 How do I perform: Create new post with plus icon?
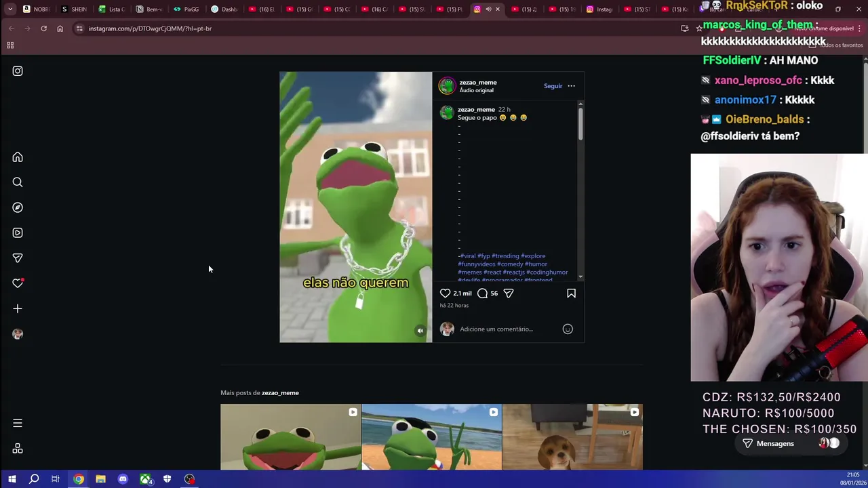click(x=18, y=309)
